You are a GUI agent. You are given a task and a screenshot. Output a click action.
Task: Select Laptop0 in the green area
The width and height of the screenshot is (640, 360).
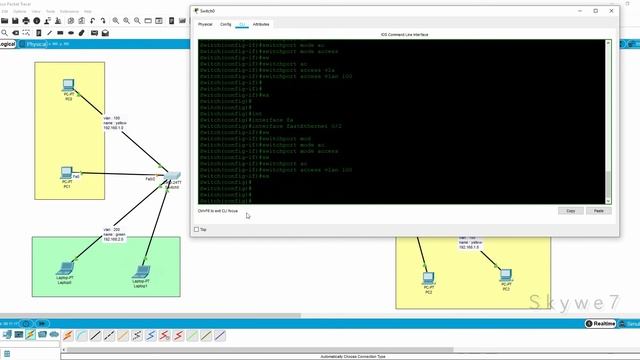[x=65, y=269]
